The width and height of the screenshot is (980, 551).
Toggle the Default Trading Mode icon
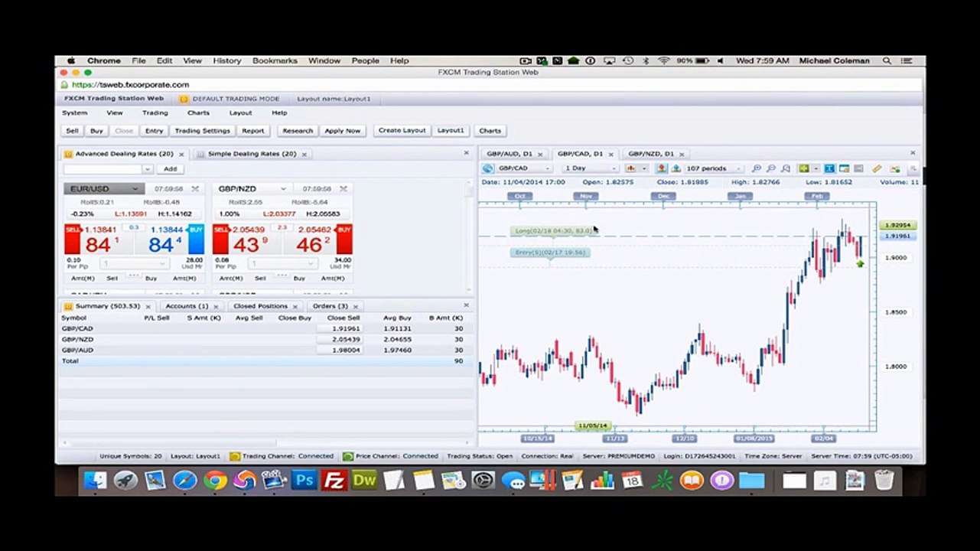[184, 99]
